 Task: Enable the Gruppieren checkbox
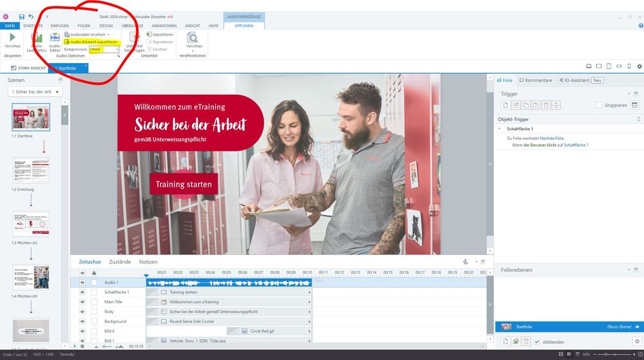[x=599, y=106]
